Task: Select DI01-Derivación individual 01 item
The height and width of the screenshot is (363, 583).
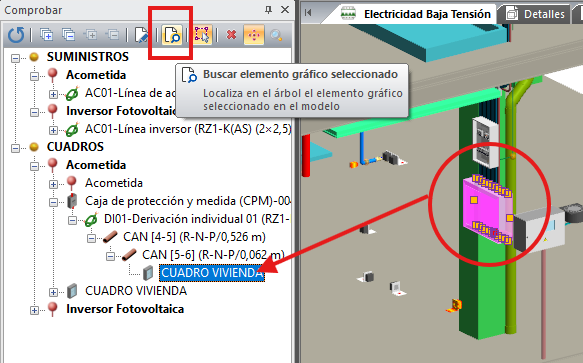Action: point(197,219)
